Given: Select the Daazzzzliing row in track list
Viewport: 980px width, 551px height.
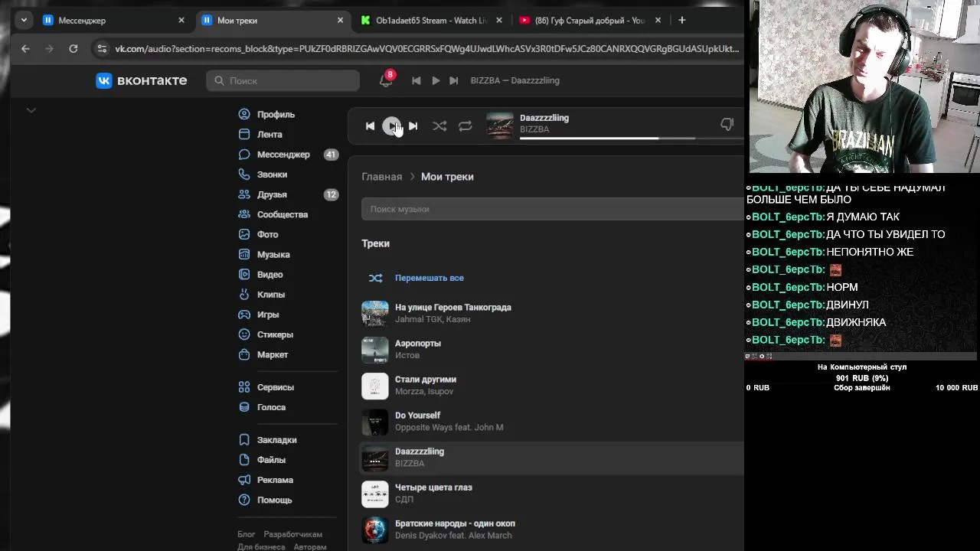Looking at the screenshot, I should [553, 457].
